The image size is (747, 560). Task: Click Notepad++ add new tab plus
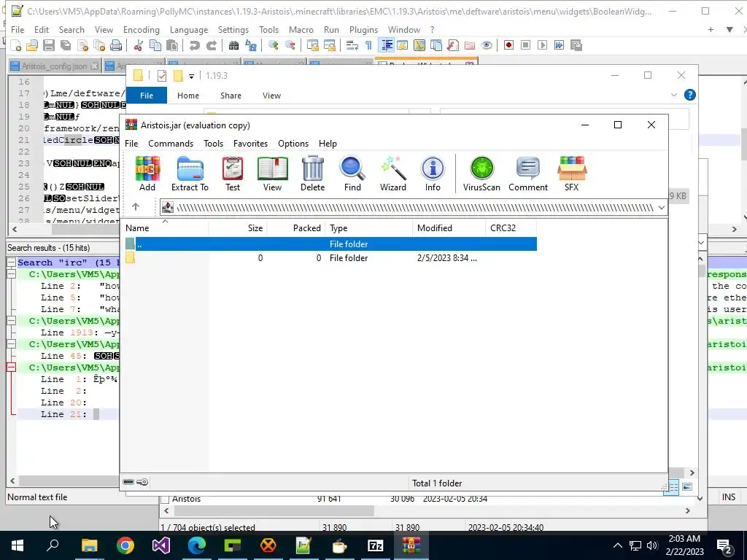click(x=711, y=29)
